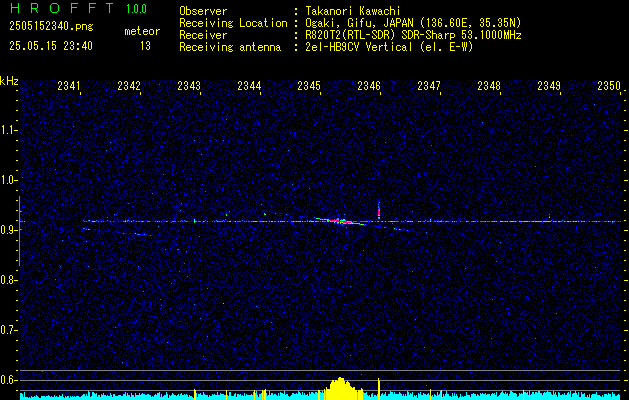Click the meteor count value 13
The width and height of the screenshot is (629, 400).
tap(145, 46)
